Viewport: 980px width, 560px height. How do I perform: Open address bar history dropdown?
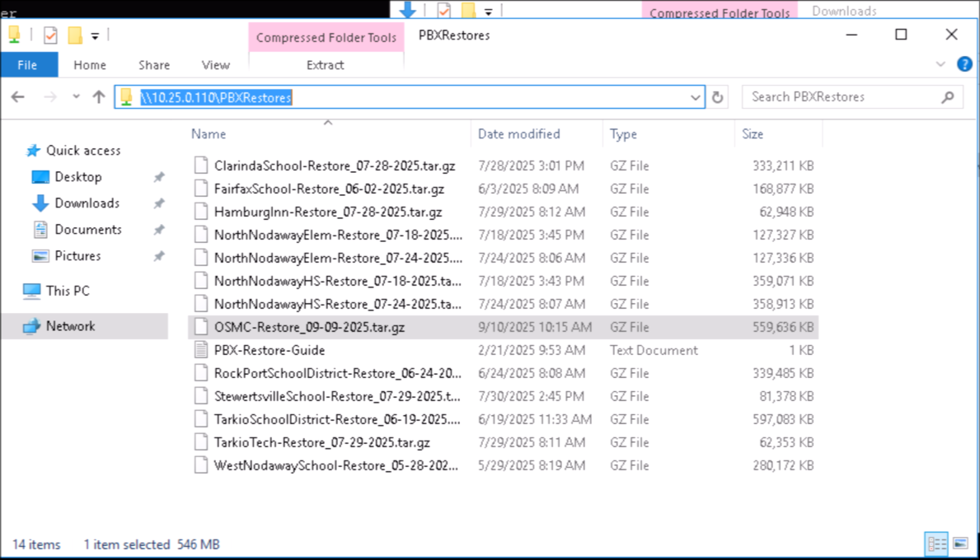tap(696, 97)
